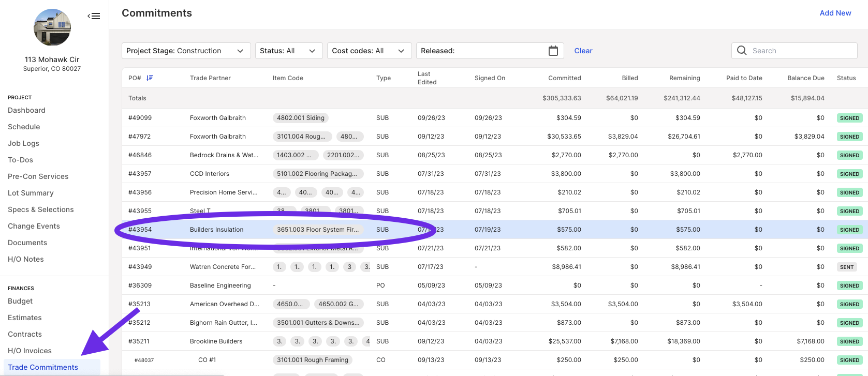The image size is (868, 376).
Task: Expand the Project Stage: Construction dropdown
Action: coord(186,51)
